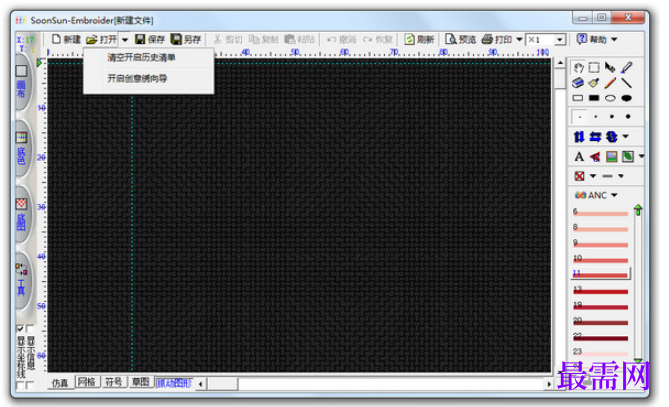Open dropdown next to green leaf icon

[x=641, y=157]
